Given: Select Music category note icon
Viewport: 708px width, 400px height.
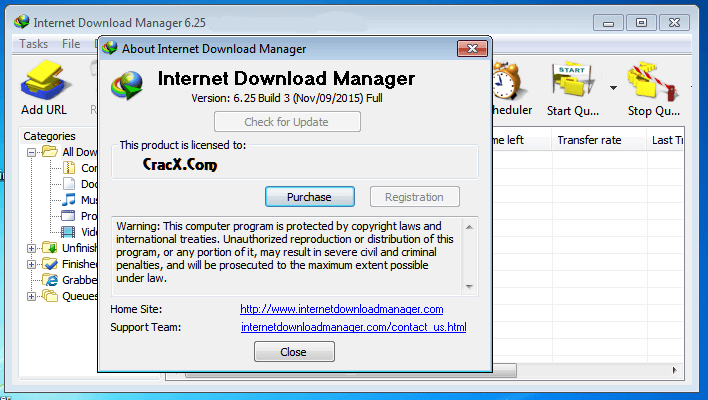Looking at the screenshot, I should click(69, 200).
